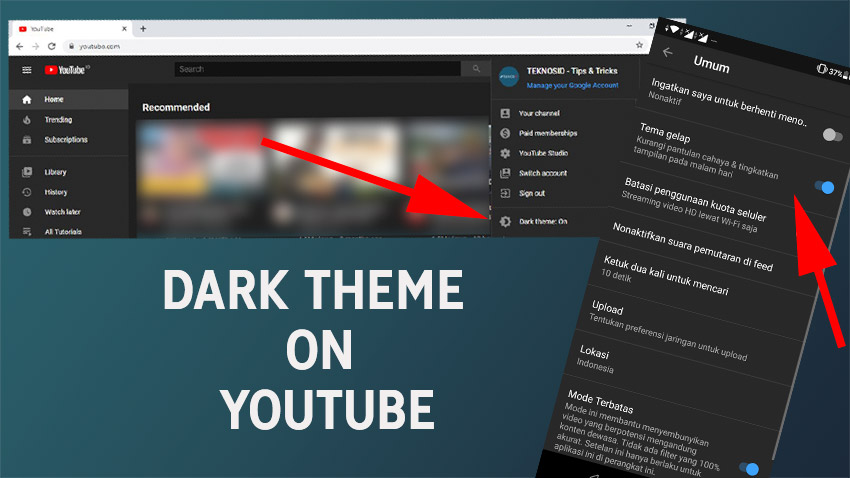Screen dimensions: 850x478
Task: Click the Paid memberships dollar icon
Action: coord(505,133)
